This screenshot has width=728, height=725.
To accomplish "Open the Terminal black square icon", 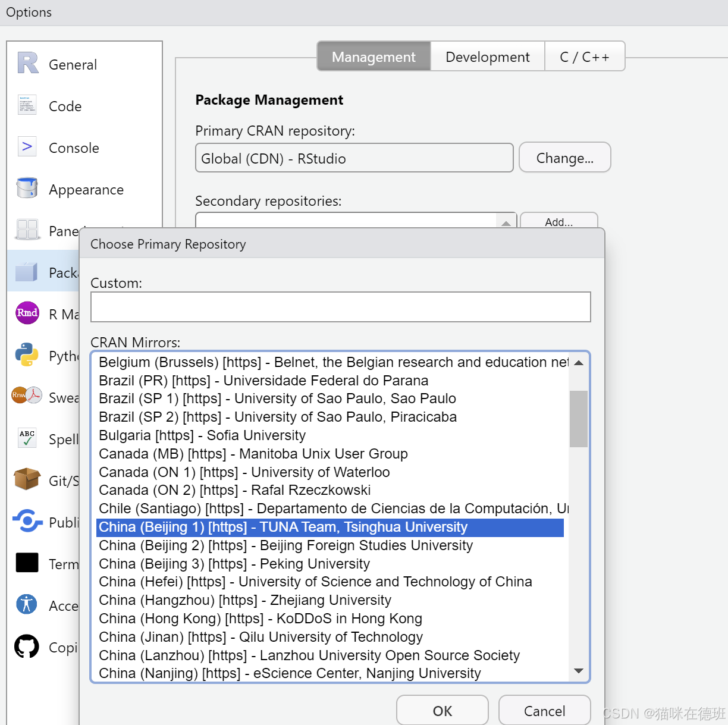I will (27, 563).
